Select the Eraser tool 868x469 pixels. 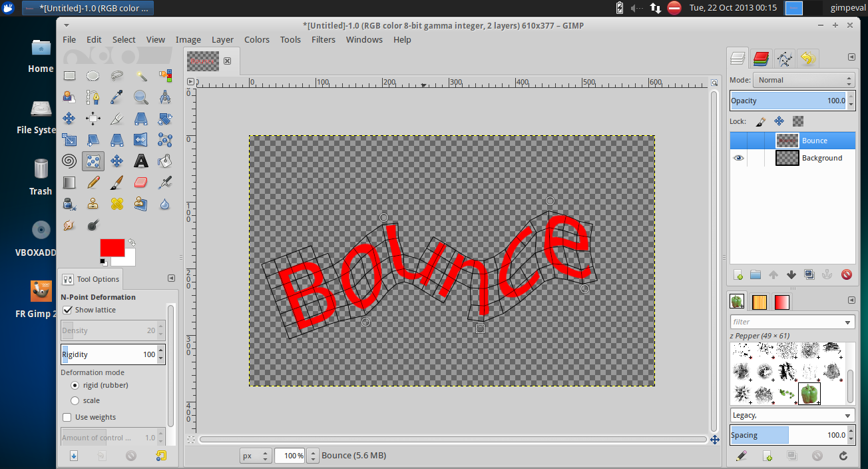[141, 182]
